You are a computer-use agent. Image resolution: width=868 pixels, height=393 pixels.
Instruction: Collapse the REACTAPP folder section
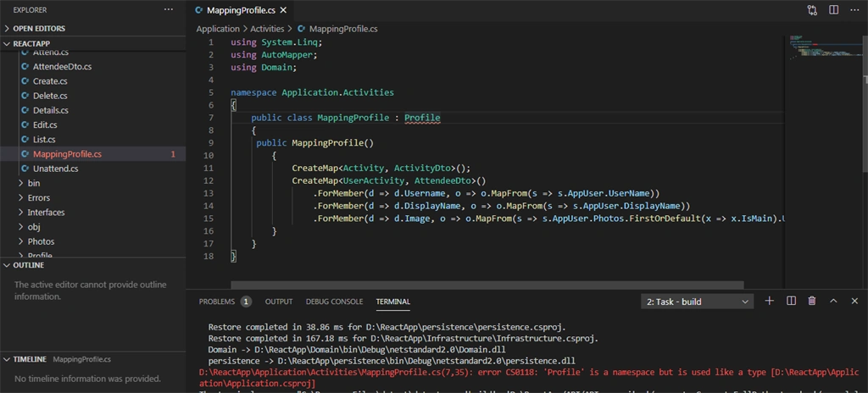[x=92, y=43]
